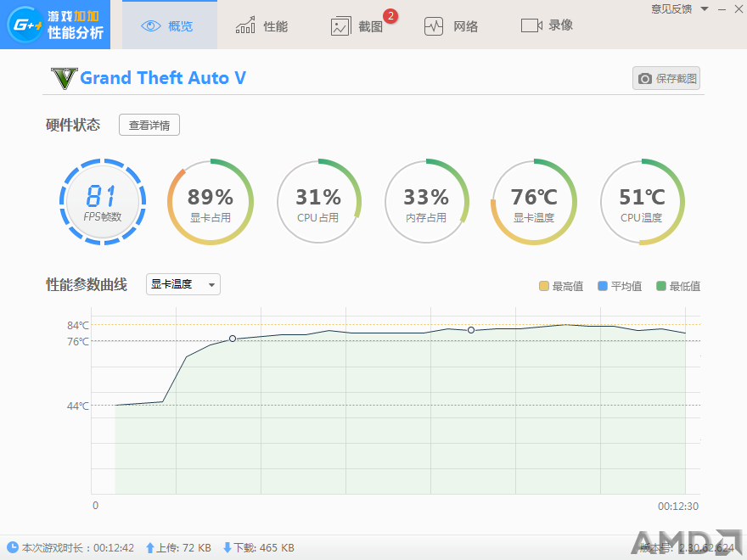Image resolution: width=747 pixels, height=560 pixels.
Task: Open the 截图 screenshots tab
Action: [x=357, y=25]
